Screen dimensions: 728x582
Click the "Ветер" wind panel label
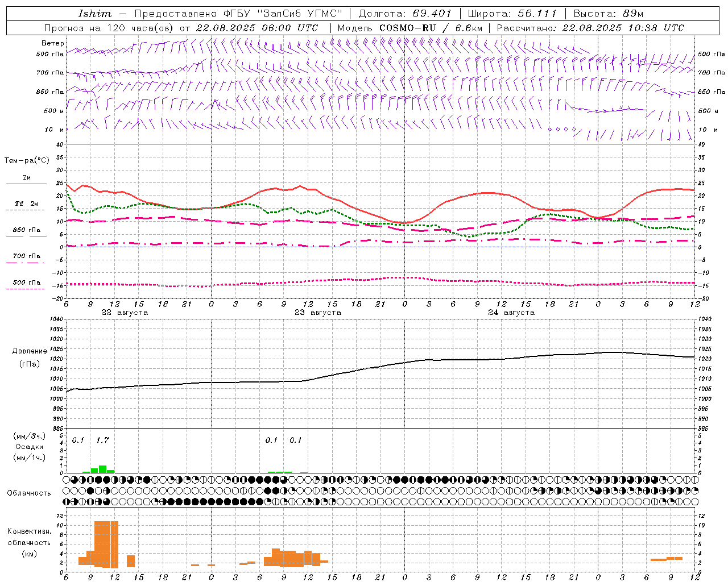(x=52, y=43)
